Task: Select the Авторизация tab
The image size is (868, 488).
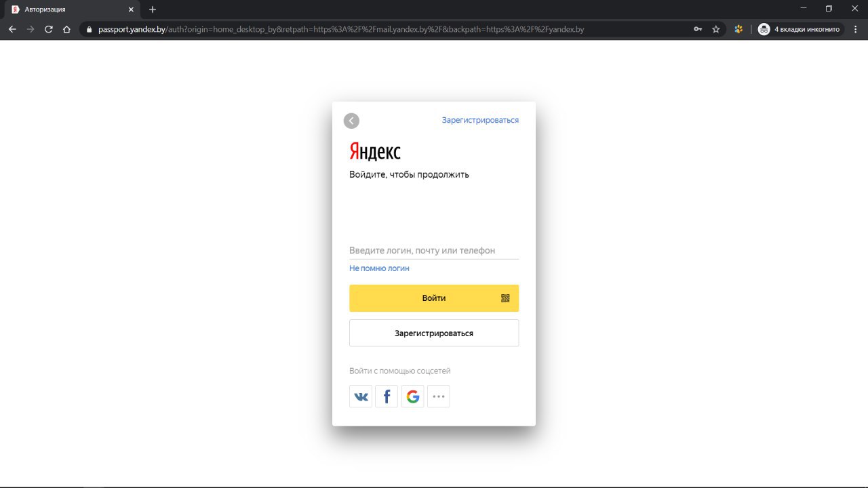Action: pos(73,9)
